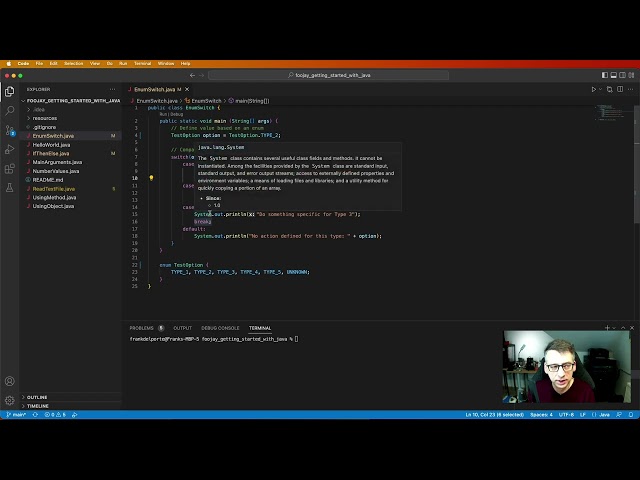Open the Source Control view
640x480 pixels.
(10, 130)
